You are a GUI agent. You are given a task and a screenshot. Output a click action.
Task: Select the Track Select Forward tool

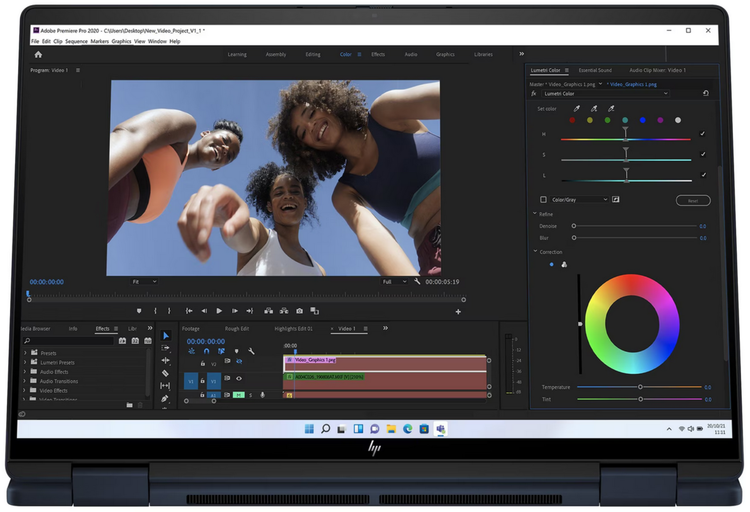pos(165,348)
